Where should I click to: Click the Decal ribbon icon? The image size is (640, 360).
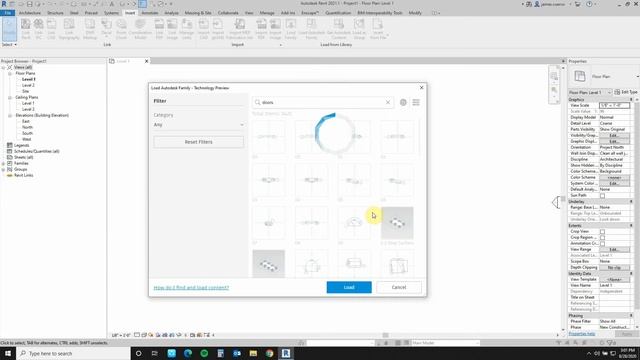107,29
